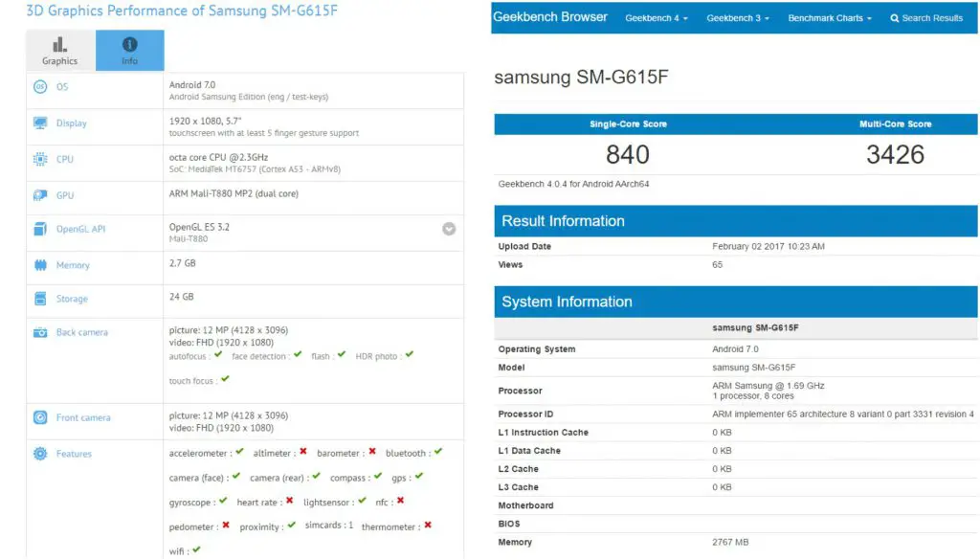The image size is (980, 560).
Task: Click the proximity check mark
Action: tap(291, 525)
